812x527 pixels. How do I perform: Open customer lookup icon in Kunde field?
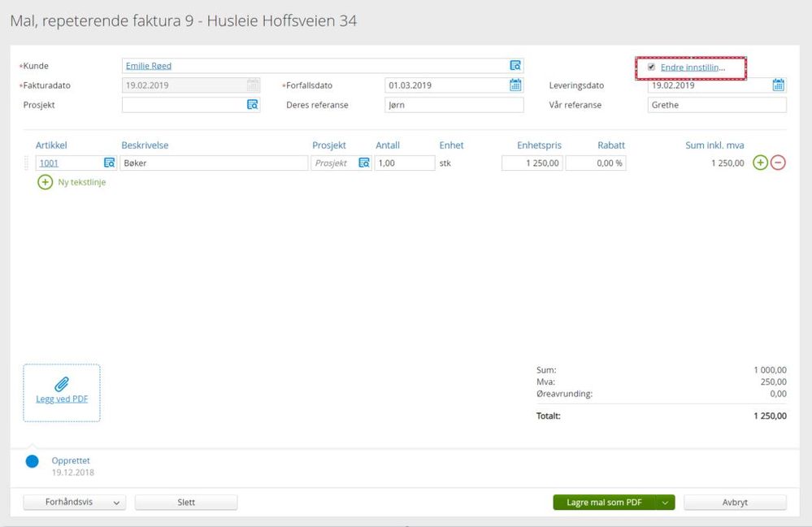[515, 66]
